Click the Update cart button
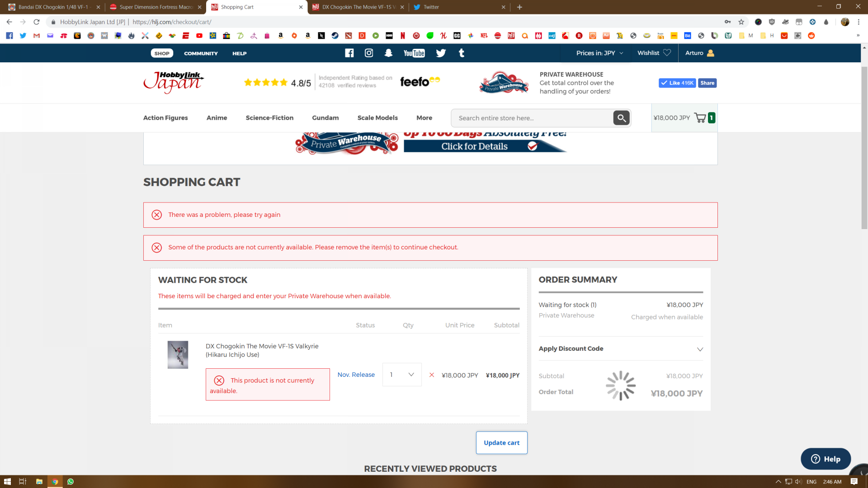The height and width of the screenshot is (488, 868). (x=501, y=443)
